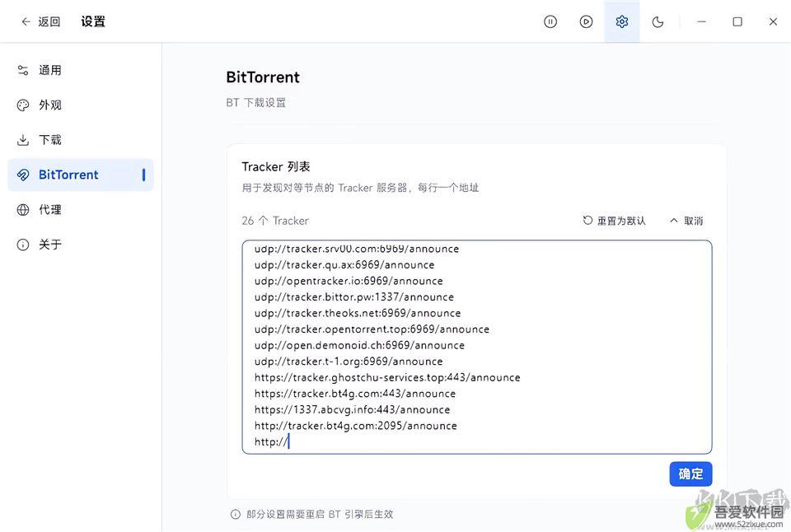Click the 设置 page title
This screenshot has width=791, height=532.
[x=93, y=21]
